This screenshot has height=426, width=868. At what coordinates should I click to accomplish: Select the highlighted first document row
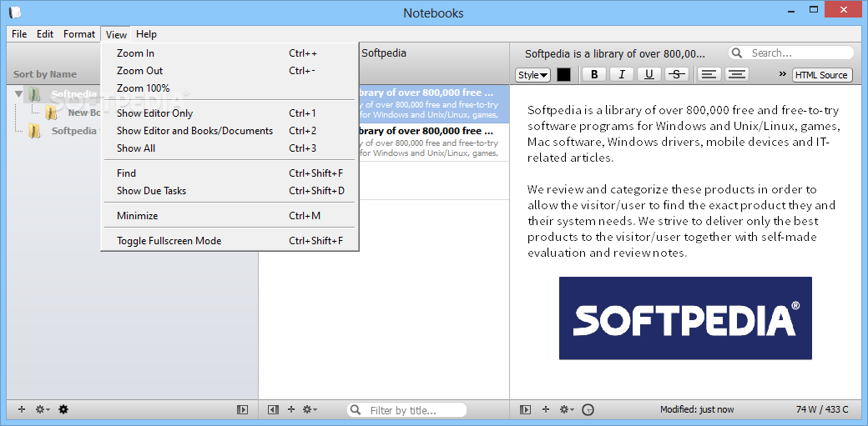(433, 104)
